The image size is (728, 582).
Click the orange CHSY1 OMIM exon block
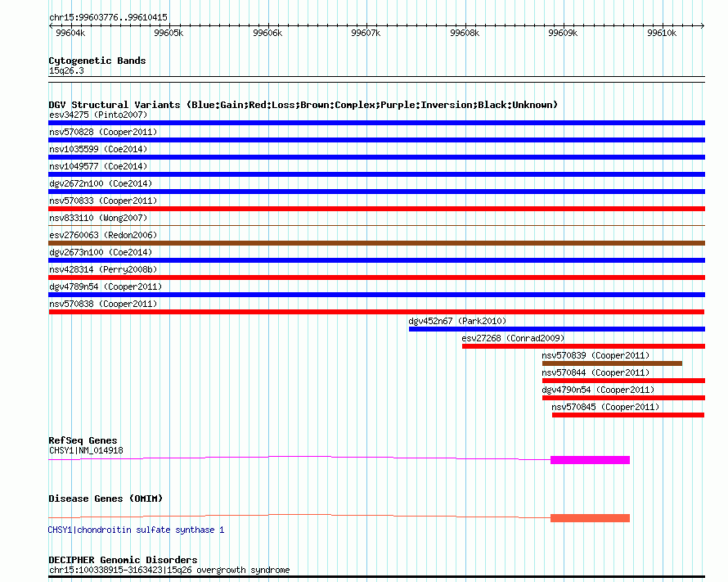(x=590, y=517)
